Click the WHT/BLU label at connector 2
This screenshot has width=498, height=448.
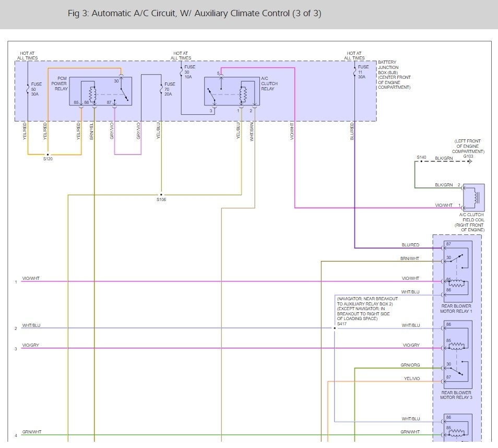[x=31, y=325]
